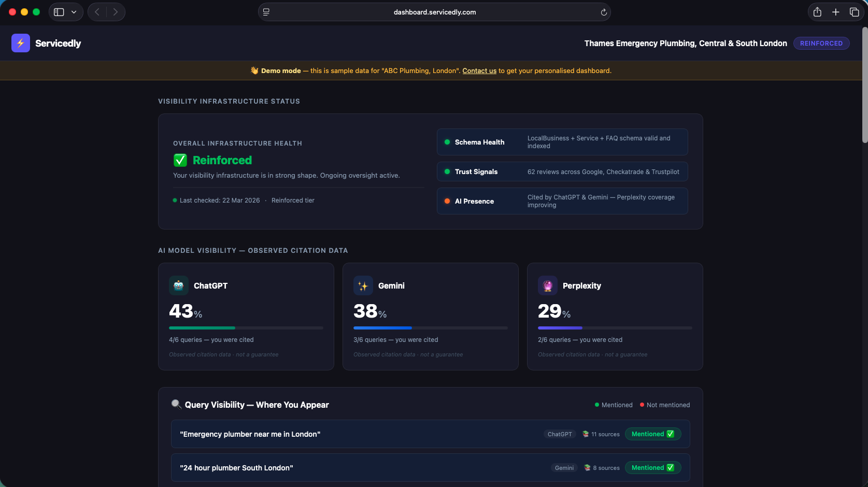Click Mentioned badge for emergency plumber query
This screenshot has width=868, height=487.
tap(653, 434)
